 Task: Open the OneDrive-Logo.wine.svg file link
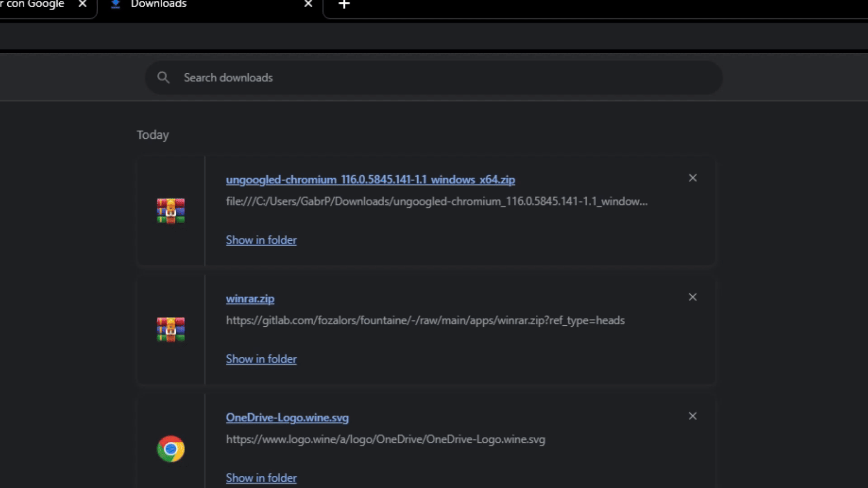click(287, 418)
